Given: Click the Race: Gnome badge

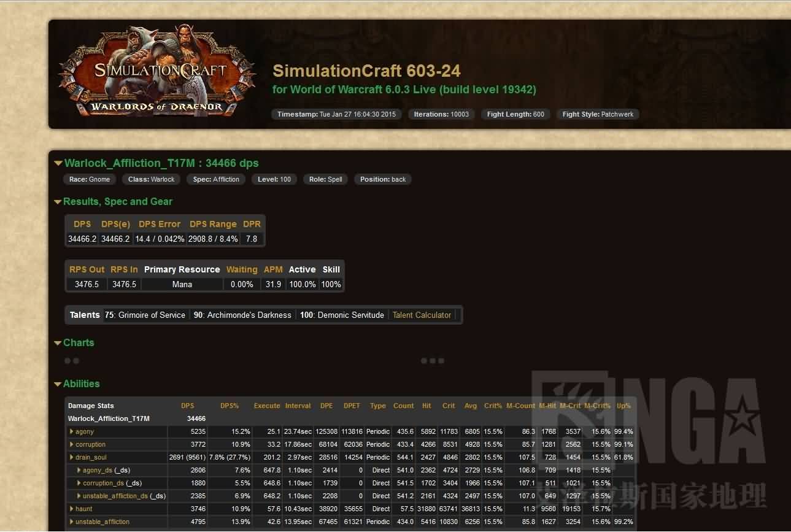Looking at the screenshot, I should 90,179.
